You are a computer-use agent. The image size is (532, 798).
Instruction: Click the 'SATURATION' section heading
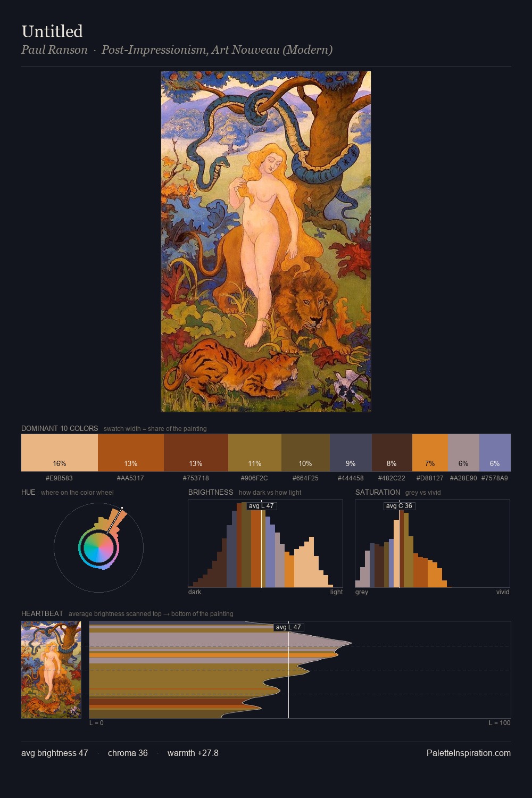tap(378, 492)
